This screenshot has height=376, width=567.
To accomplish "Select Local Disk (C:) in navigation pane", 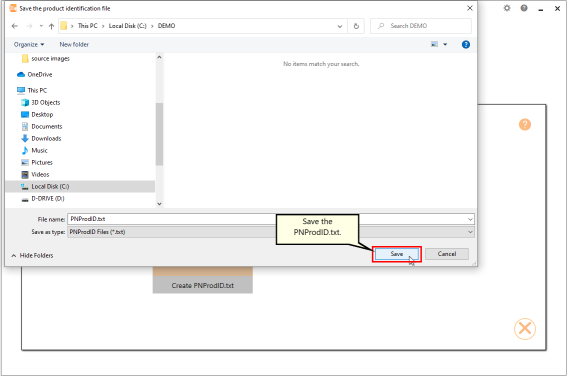I will (80, 187).
